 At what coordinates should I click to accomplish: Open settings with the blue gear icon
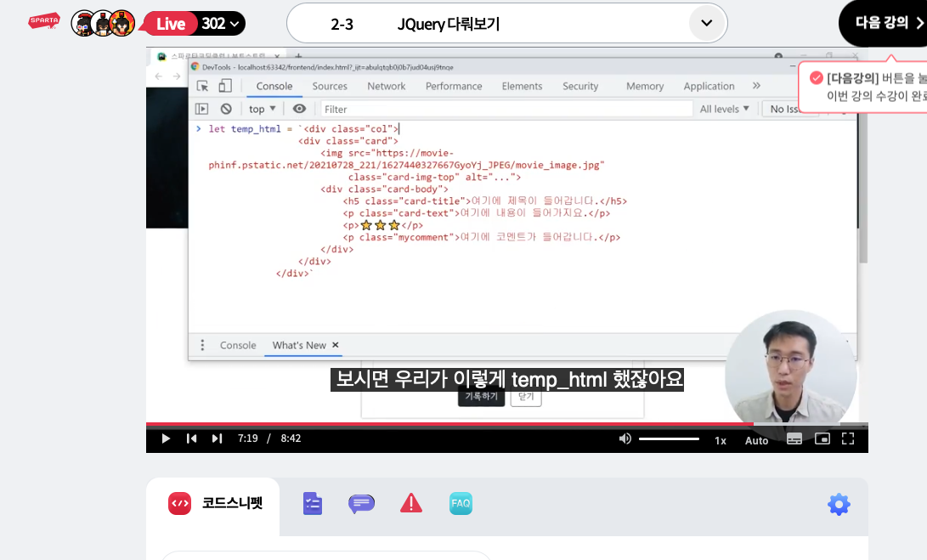[839, 505]
